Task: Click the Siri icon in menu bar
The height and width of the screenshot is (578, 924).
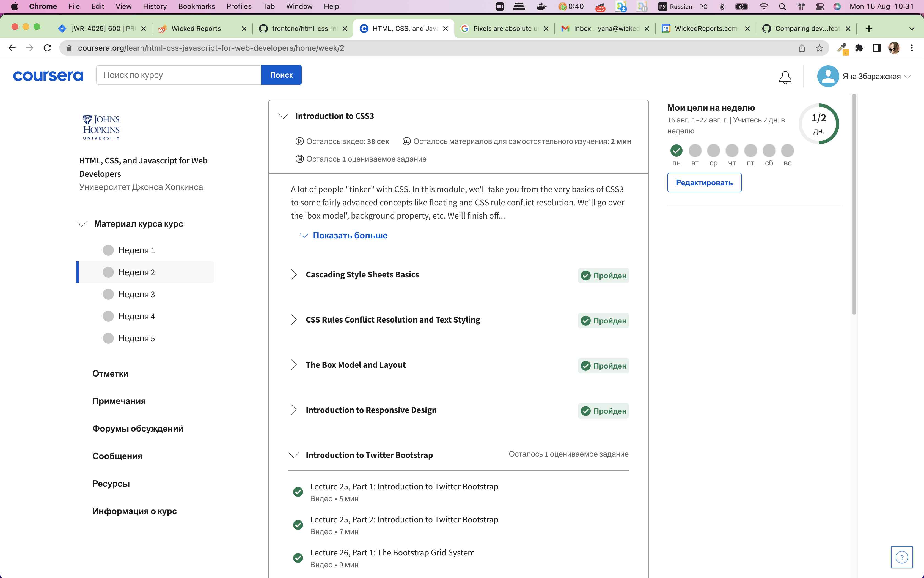Action: [837, 7]
